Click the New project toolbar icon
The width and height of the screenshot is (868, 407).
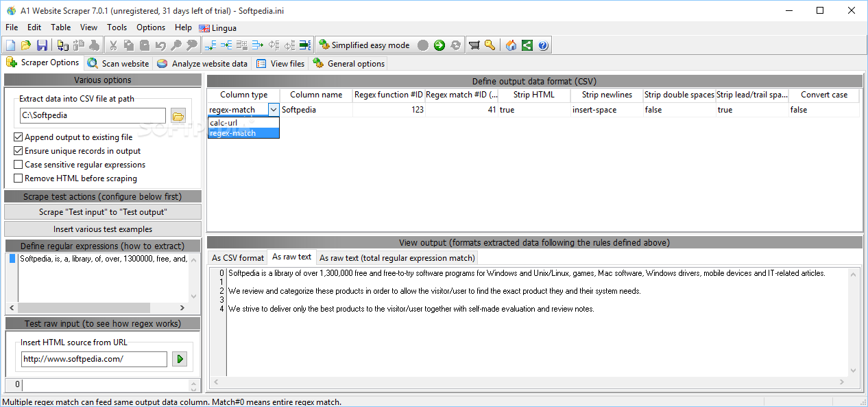(x=10, y=45)
